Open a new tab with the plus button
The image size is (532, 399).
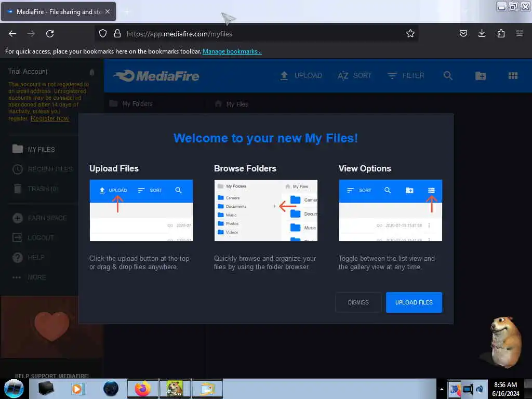click(127, 12)
